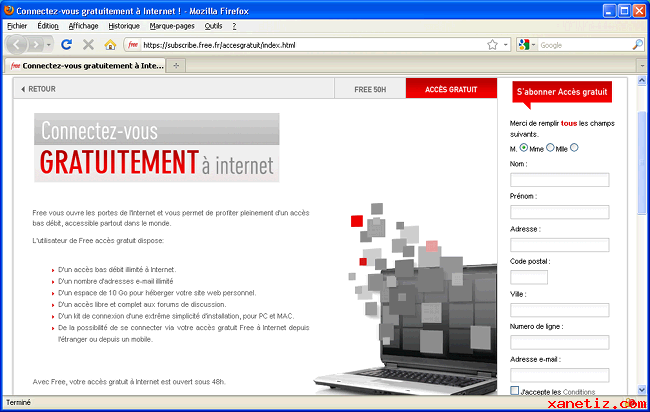Click the Forward arrow button
The height and width of the screenshot is (412, 650).
coord(36,44)
